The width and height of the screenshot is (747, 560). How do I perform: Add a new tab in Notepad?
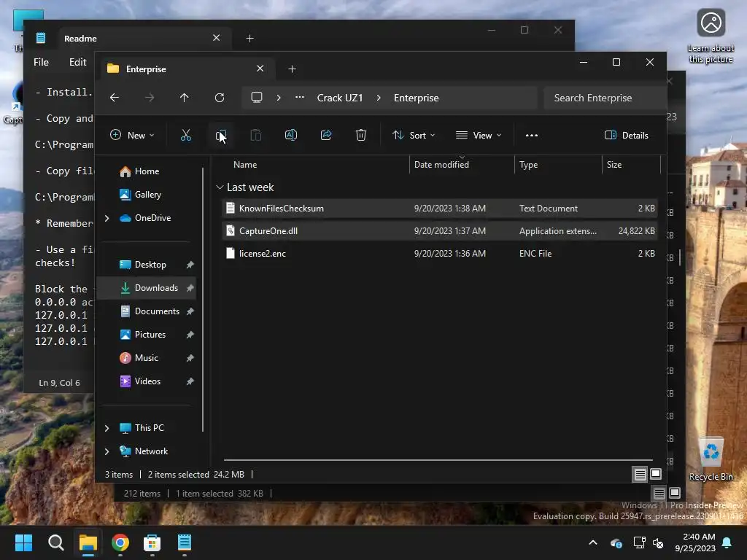click(249, 38)
